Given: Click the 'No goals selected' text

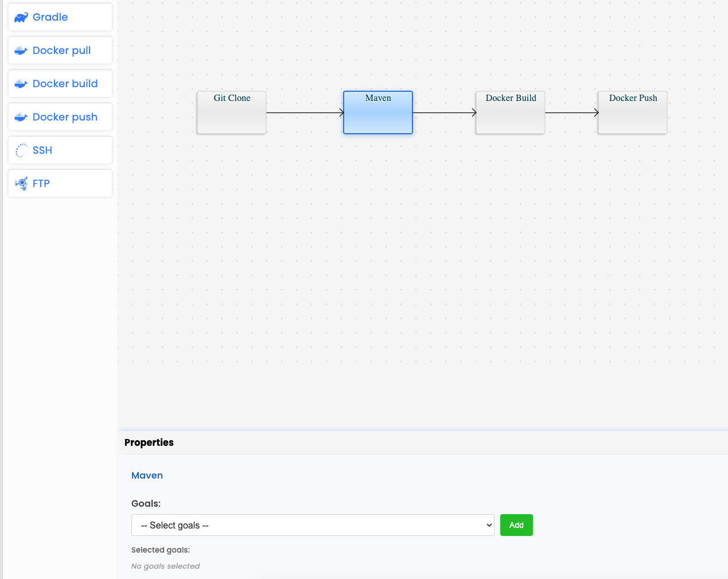Looking at the screenshot, I should coord(165,566).
